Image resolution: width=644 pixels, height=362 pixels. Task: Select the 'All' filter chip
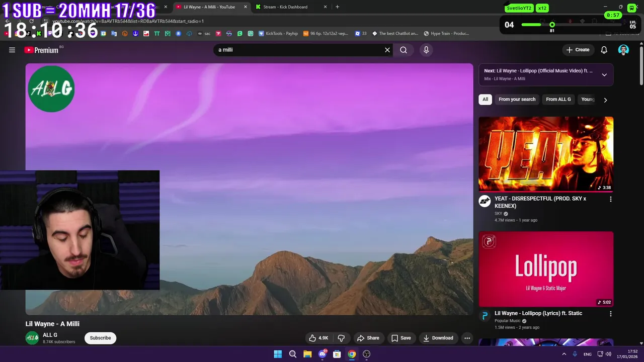tap(485, 100)
